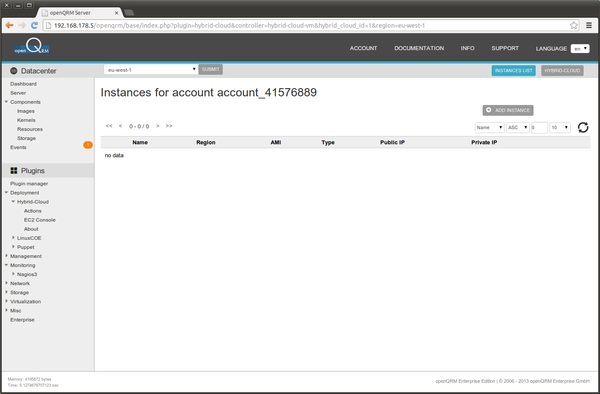600x394 pixels.
Task: Go to first page with << link
Action: pos(109,126)
